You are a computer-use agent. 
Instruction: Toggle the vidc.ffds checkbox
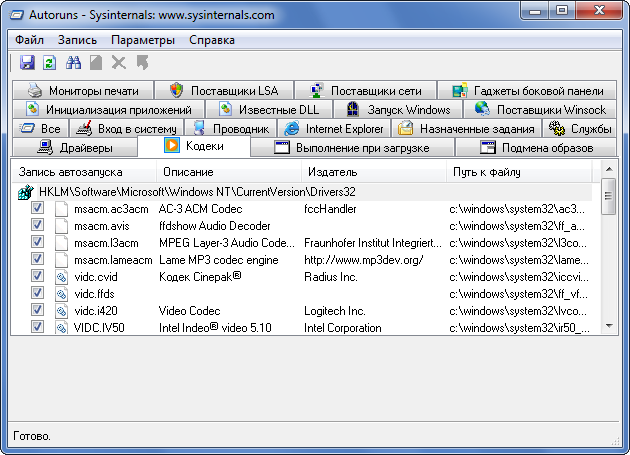[x=37, y=293]
